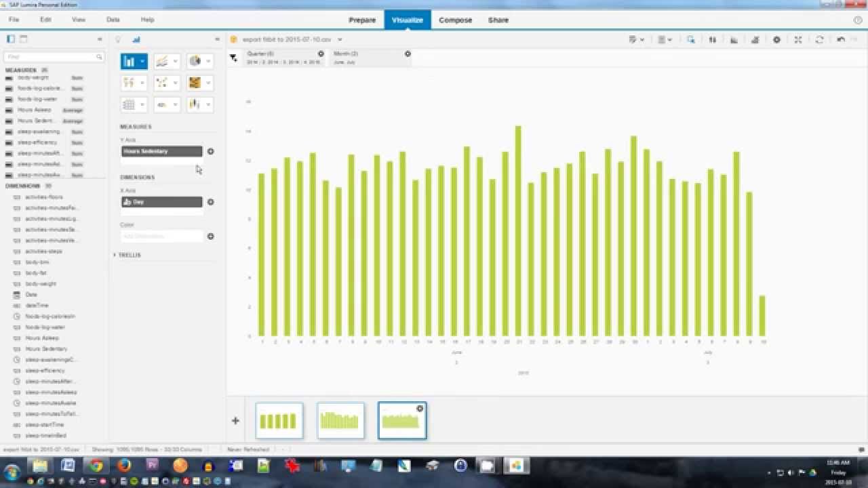Open the bar chart type dropdown arrow
This screenshot has height=488, width=868.
click(142, 62)
